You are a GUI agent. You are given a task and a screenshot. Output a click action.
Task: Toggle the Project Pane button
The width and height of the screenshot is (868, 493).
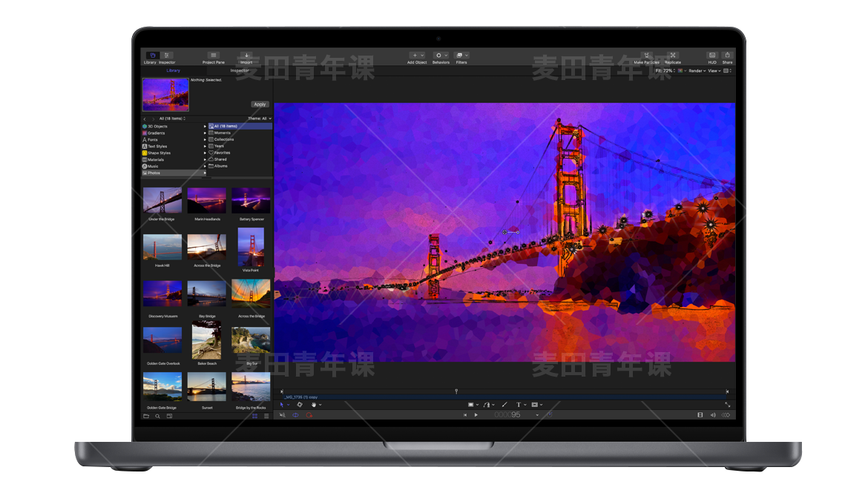click(x=213, y=56)
